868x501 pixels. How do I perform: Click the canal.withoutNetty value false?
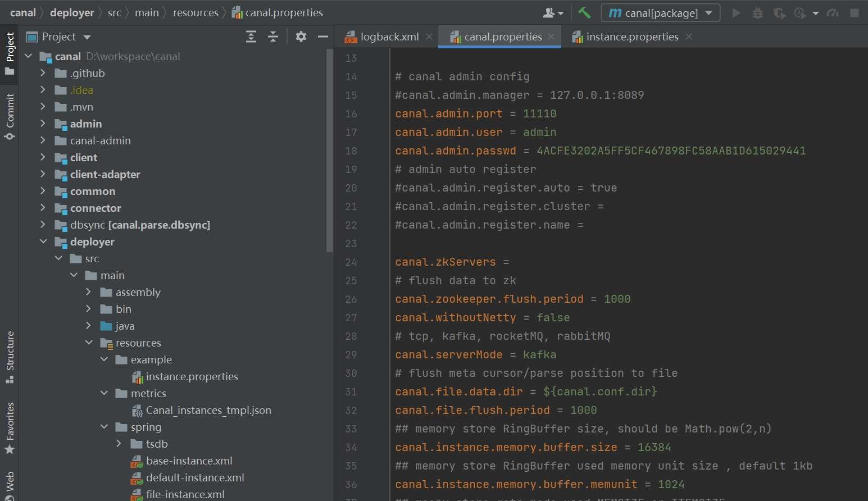(553, 317)
